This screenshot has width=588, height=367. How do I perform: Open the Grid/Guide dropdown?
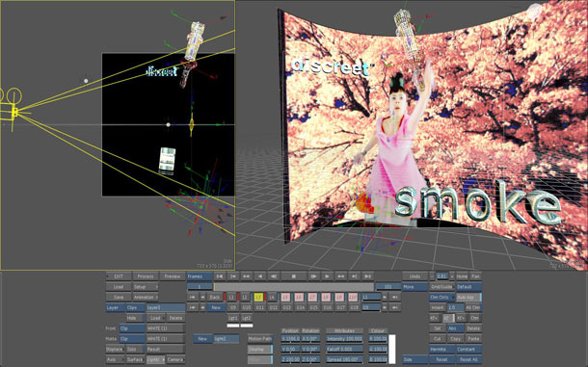pos(441,287)
